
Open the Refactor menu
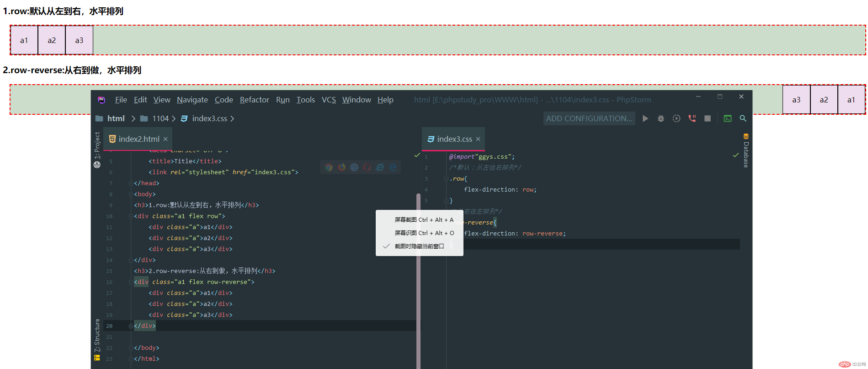click(x=255, y=100)
